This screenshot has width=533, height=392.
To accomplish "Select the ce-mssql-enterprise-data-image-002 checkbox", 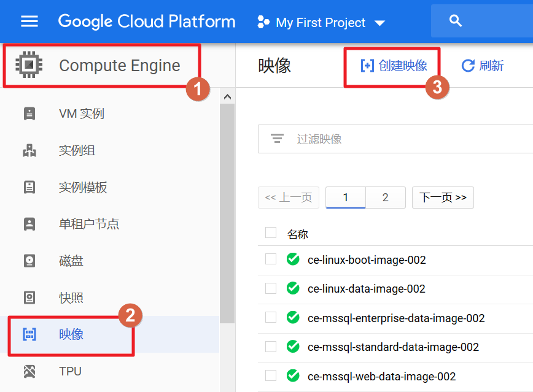I will click(271, 317).
